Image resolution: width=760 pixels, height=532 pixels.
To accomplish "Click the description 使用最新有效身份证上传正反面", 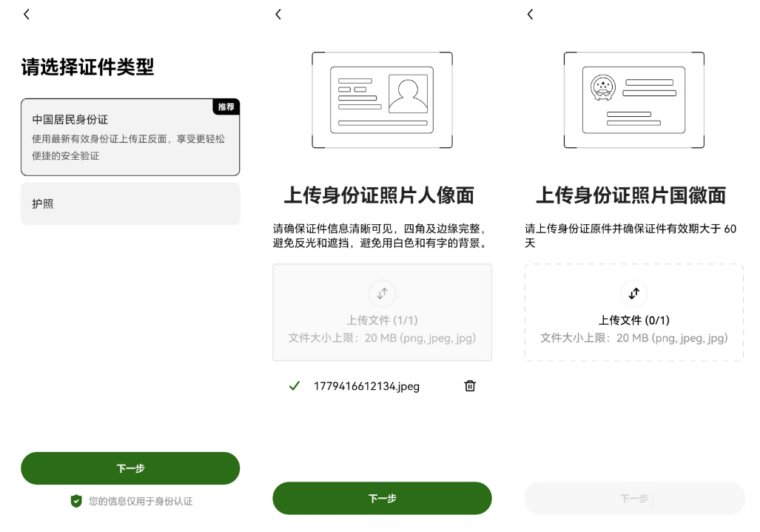I will click(129, 147).
